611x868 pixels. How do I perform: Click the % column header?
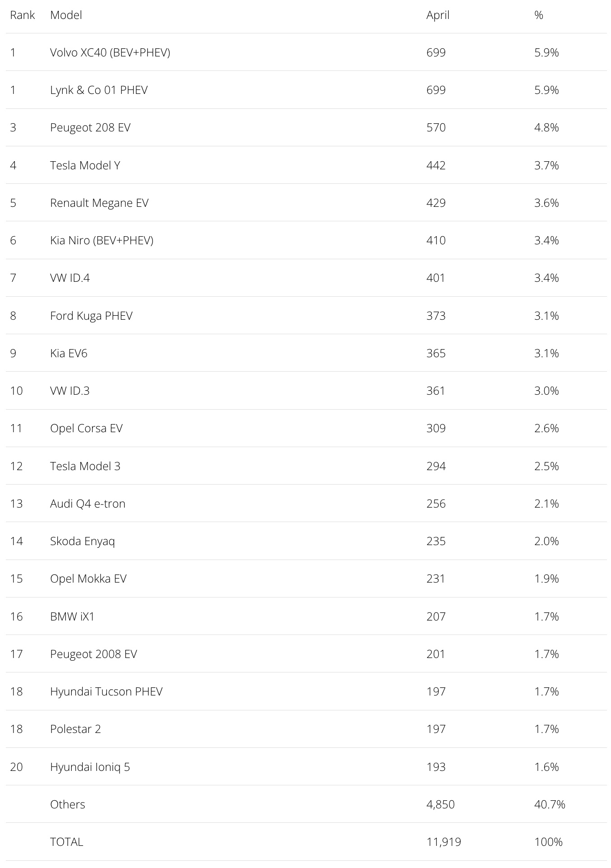point(539,15)
